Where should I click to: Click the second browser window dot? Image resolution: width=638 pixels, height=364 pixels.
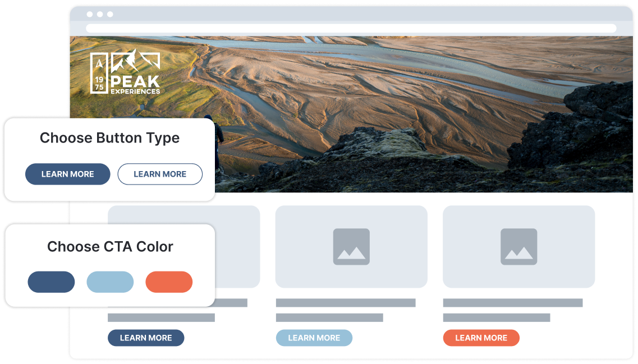(x=100, y=14)
